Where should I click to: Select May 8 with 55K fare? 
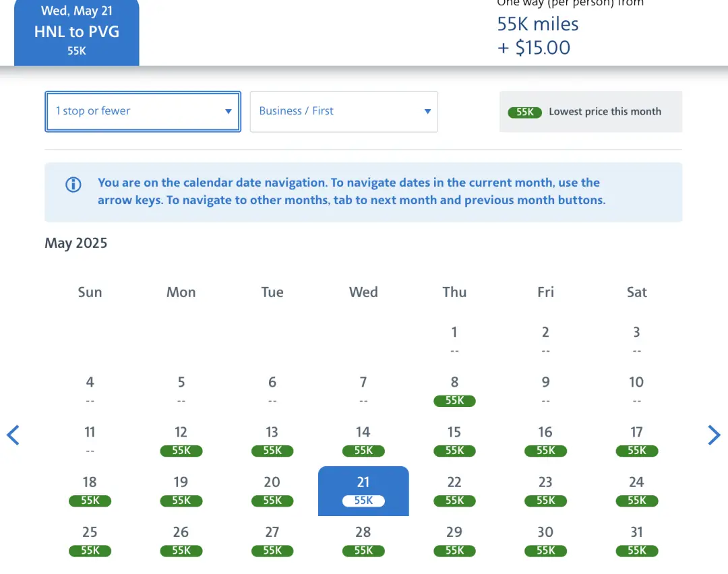454,391
